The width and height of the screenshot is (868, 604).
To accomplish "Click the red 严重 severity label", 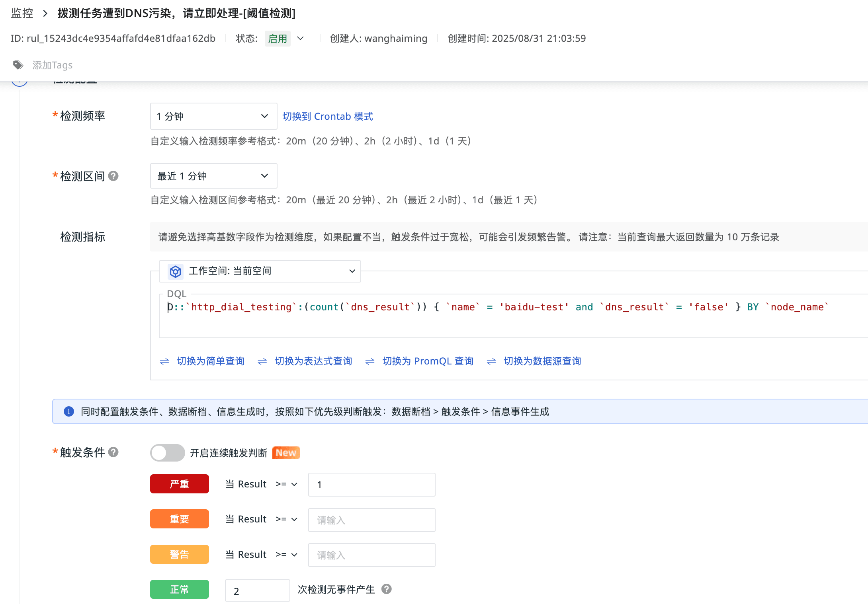I will pyautogui.click(x=180, y=484).
